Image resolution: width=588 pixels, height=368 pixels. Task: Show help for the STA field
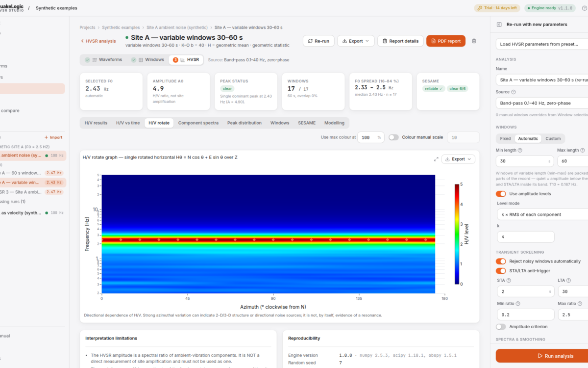point(509,281)
